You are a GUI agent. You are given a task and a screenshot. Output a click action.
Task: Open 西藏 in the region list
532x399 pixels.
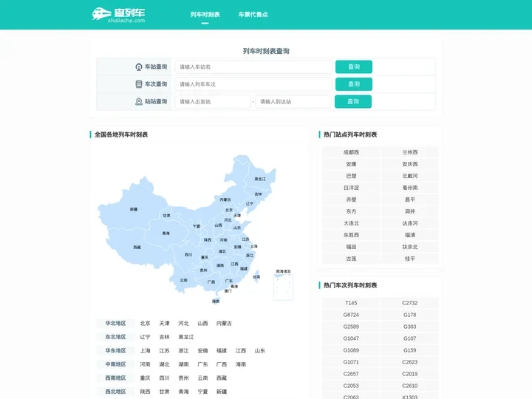click(222, 378)
